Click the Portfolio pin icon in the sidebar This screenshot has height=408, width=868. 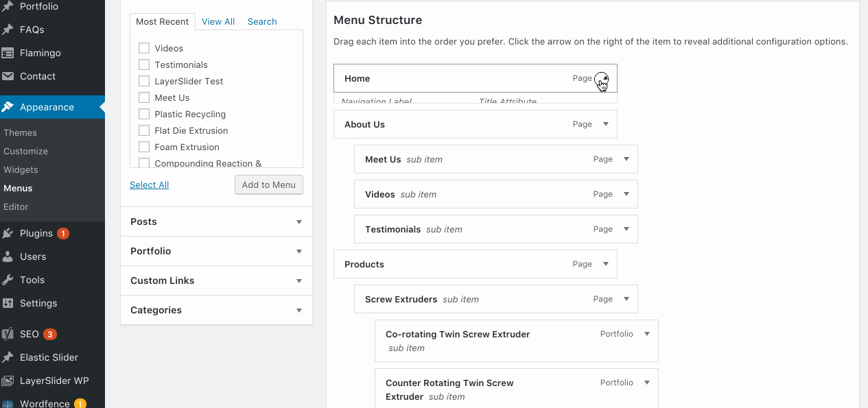(8, 7)
